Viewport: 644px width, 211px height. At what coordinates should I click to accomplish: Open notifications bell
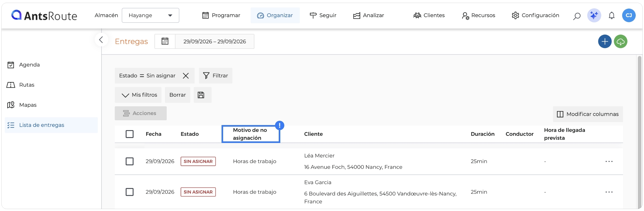tap(612, 16)
